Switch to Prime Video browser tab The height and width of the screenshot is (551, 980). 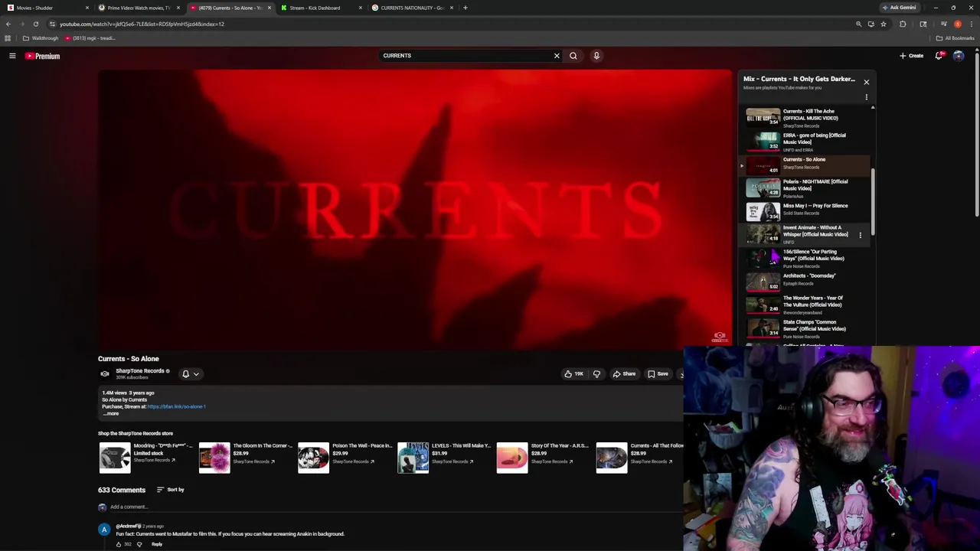(139, 8)
